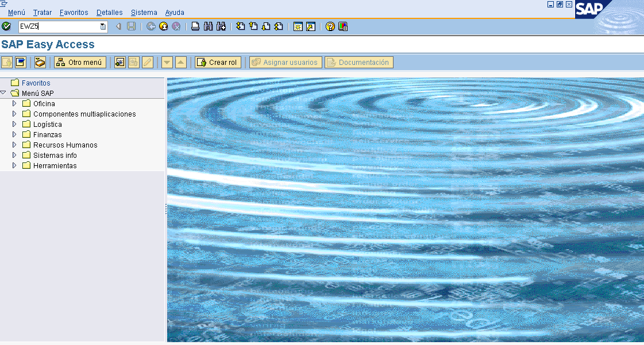The width and height of the screenshot is (644, 345).
Task: Open the Sistema menu
Action: click(144, 13)
